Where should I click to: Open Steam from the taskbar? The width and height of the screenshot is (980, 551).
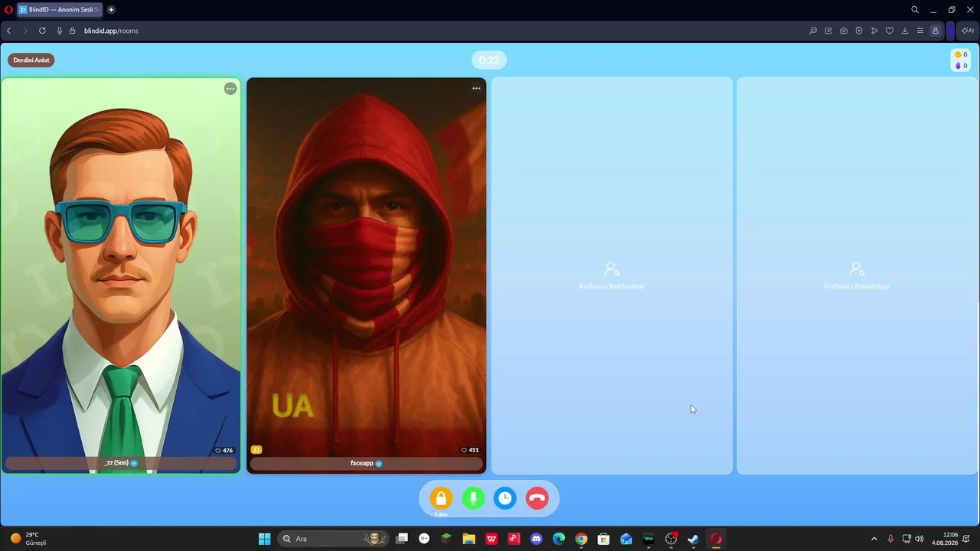tap(693, 539)
